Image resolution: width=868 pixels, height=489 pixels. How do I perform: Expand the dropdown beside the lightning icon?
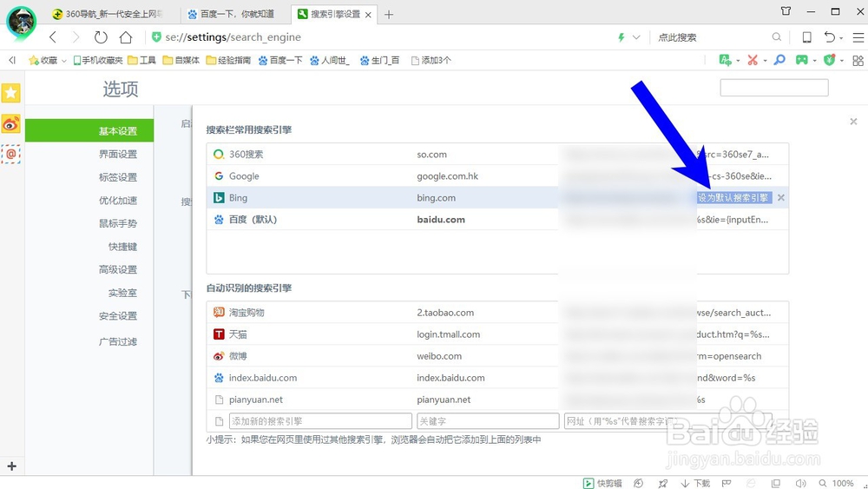click(636, 37)
